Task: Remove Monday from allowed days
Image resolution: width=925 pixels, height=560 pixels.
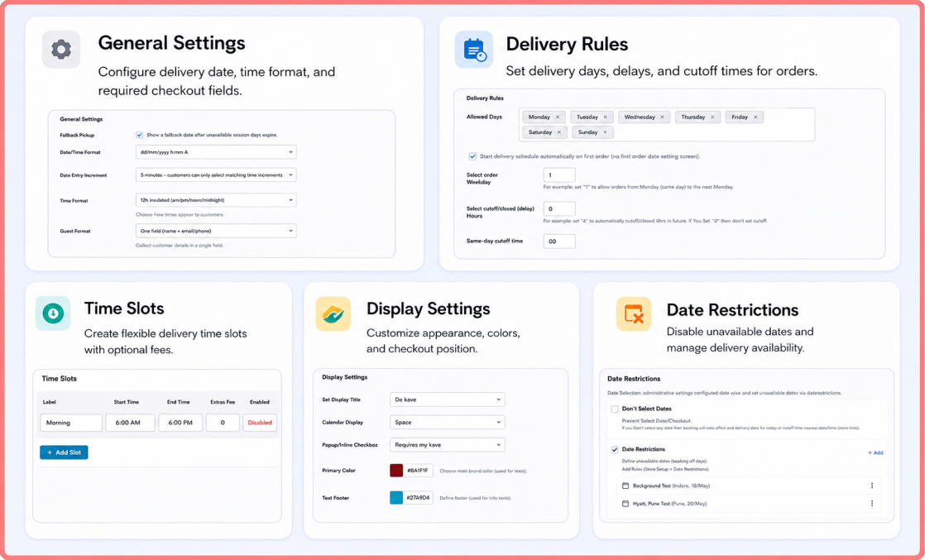Action: pyautogui.click(x=558, y=117)
